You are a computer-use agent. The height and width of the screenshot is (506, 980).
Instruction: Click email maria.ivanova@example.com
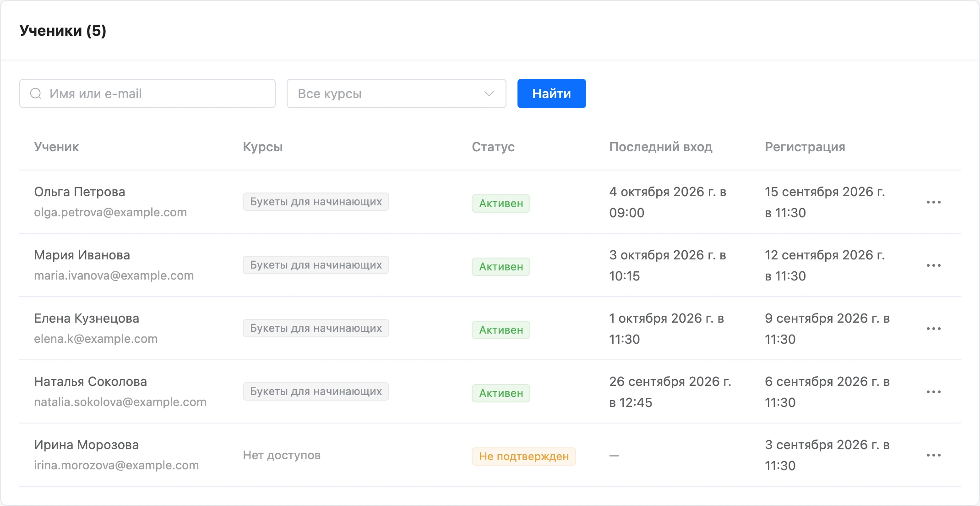tap(114, 275)
